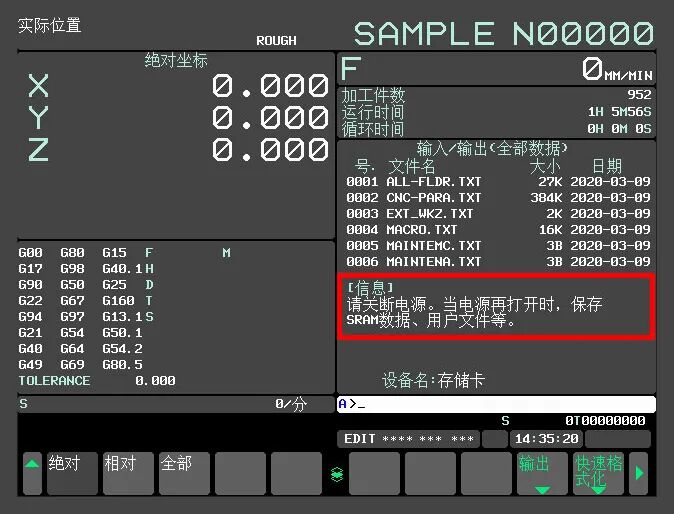Click the SAMPLE N00000 program name
The image size is (674, 514).
click(x=504, y=34)
